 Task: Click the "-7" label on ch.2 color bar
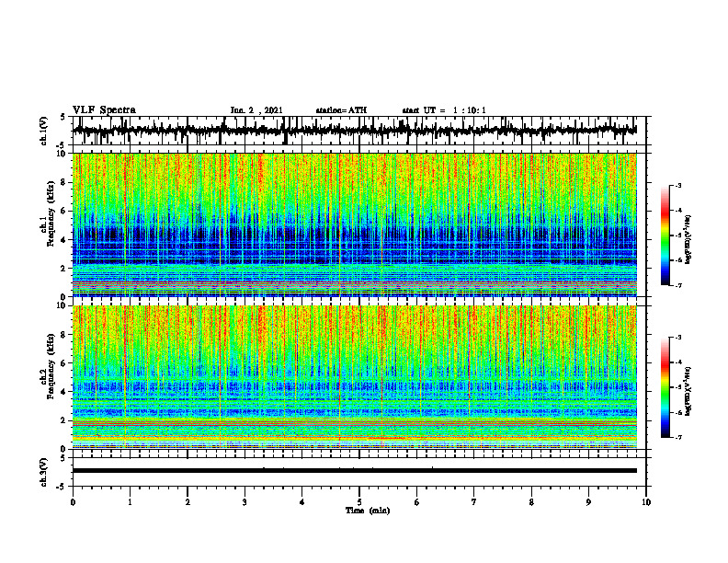coord(677,437)
